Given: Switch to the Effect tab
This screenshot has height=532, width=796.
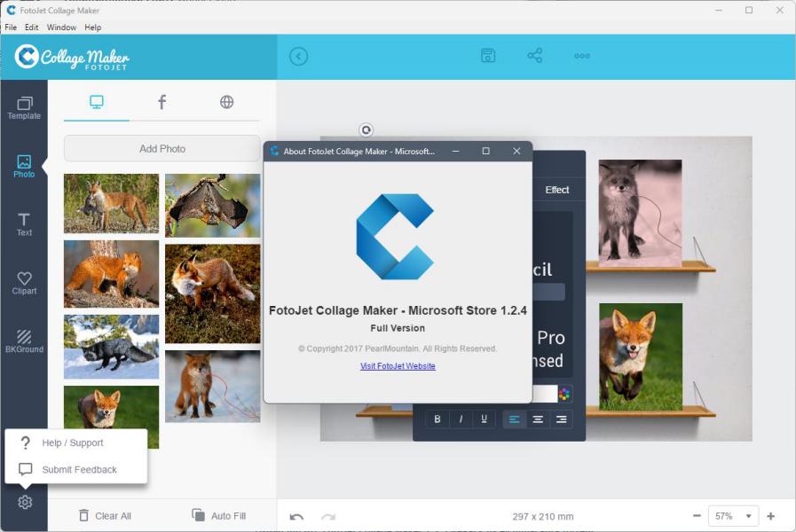Looking at the screenshot, I should (557, 190).
